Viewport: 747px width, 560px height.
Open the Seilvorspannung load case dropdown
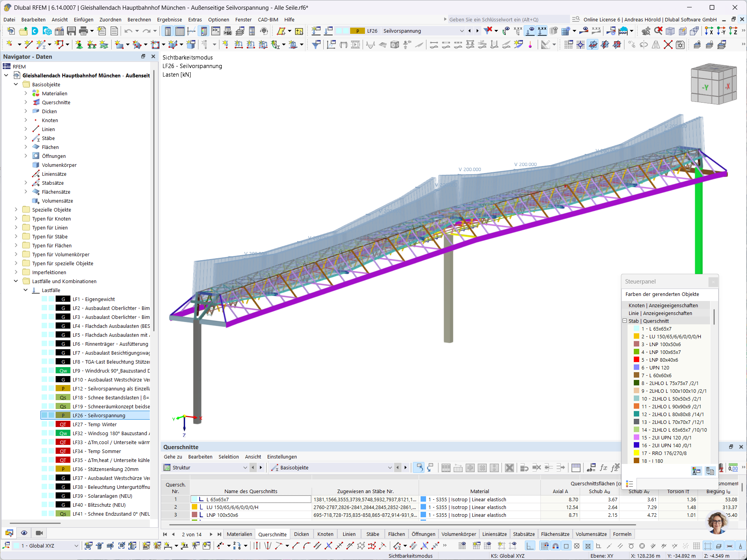[462, 31]
